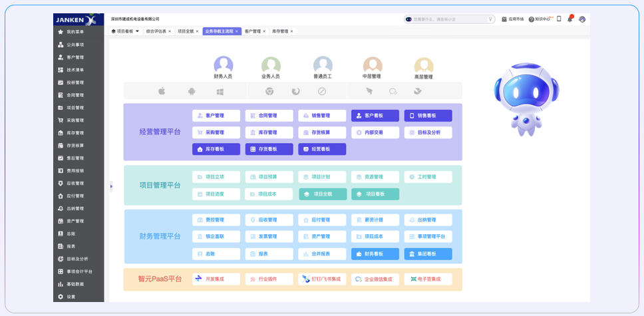Screen dimensions: 644x316
Task: Collapse the left sidebar with arrow handle
Action: pos(111,186)
